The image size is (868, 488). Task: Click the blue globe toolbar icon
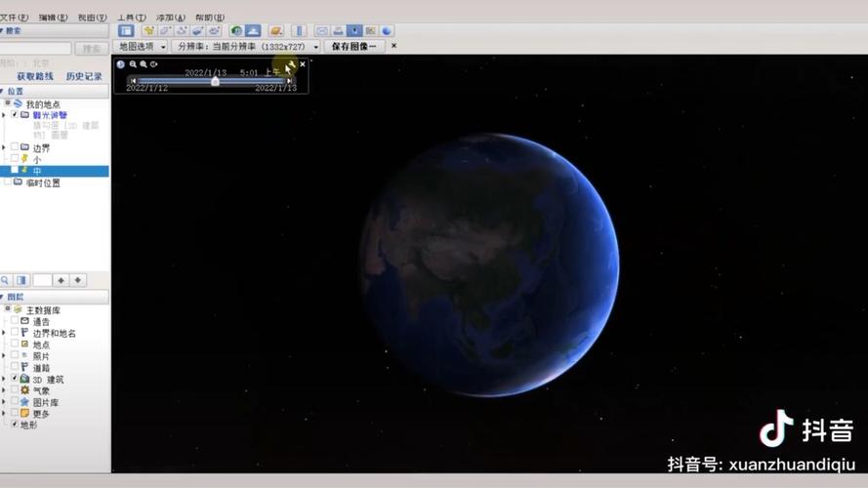coord(387,31)
